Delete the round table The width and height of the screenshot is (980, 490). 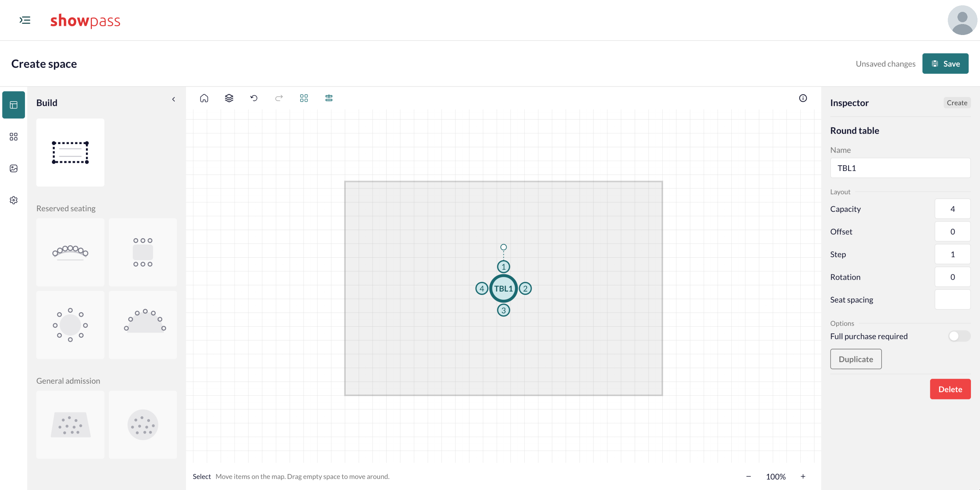coord(950,389)
